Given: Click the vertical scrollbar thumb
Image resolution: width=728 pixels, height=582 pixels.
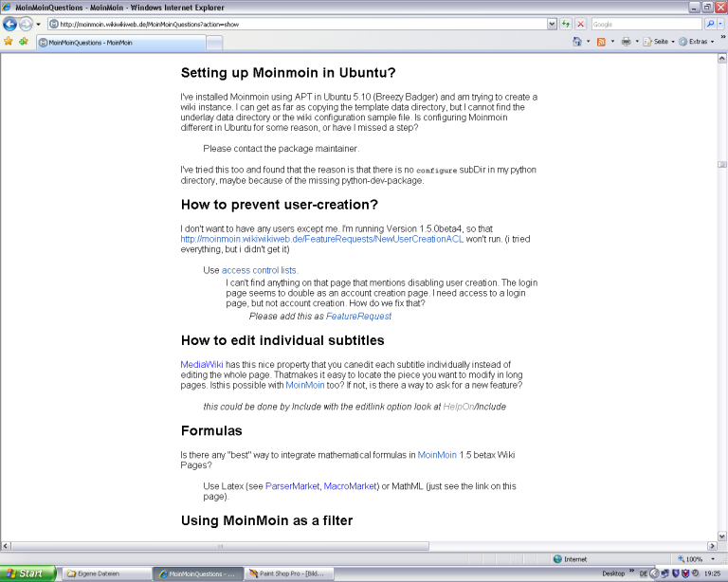Looking at the screenshot, I should 722,164.
